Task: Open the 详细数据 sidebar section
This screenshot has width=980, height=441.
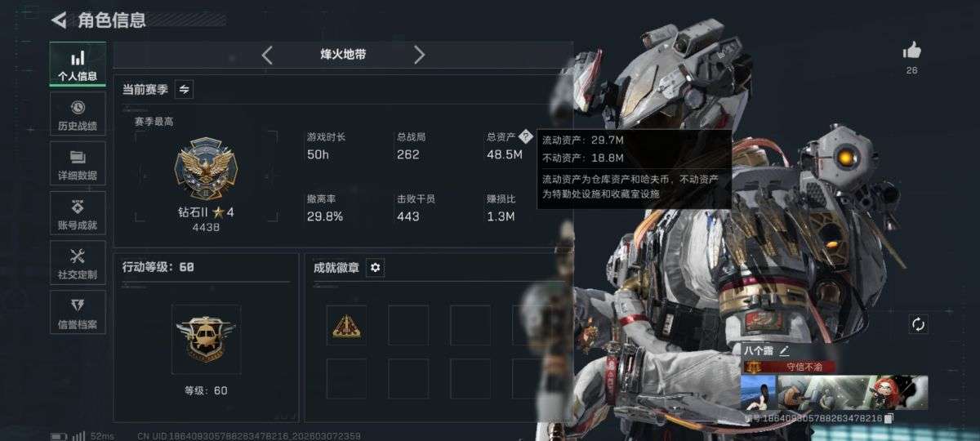Action: (x=78, y=163)
